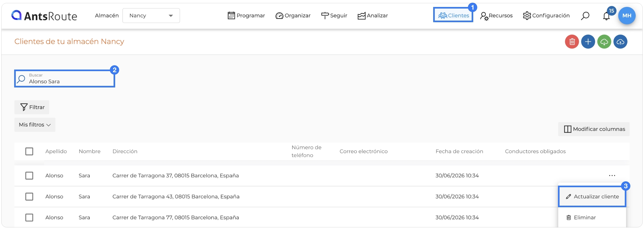Toggle the select-all checkbox in table header
Screen dimensions: 644x230
click(29, 151)
